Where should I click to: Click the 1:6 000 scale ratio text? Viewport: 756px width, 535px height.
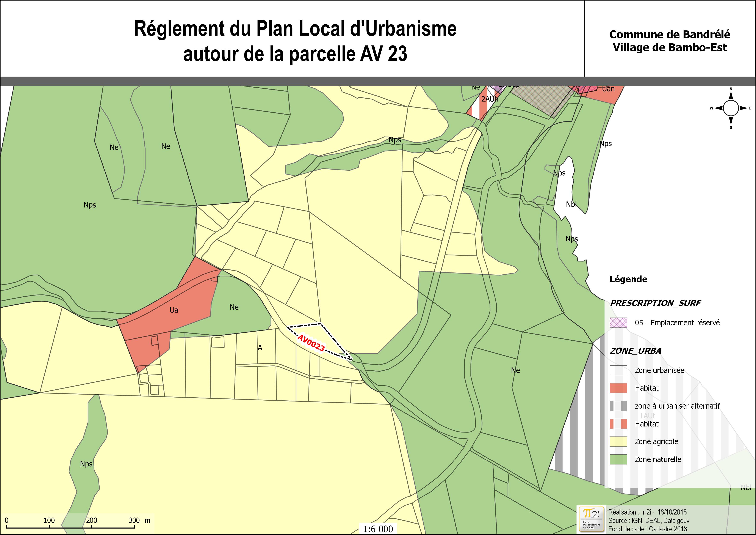[x=378, y=529]
